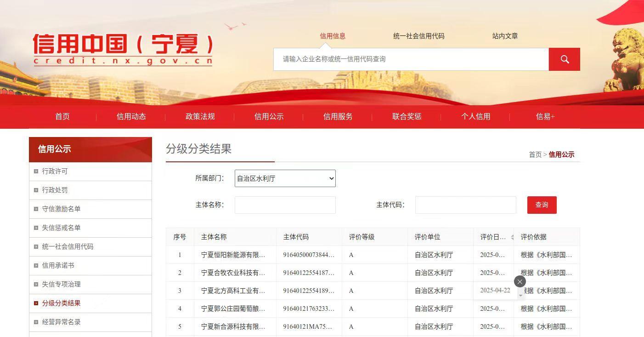644x337 pixels.
Task: Close the date tooltip popup
Action: point(520,282)
